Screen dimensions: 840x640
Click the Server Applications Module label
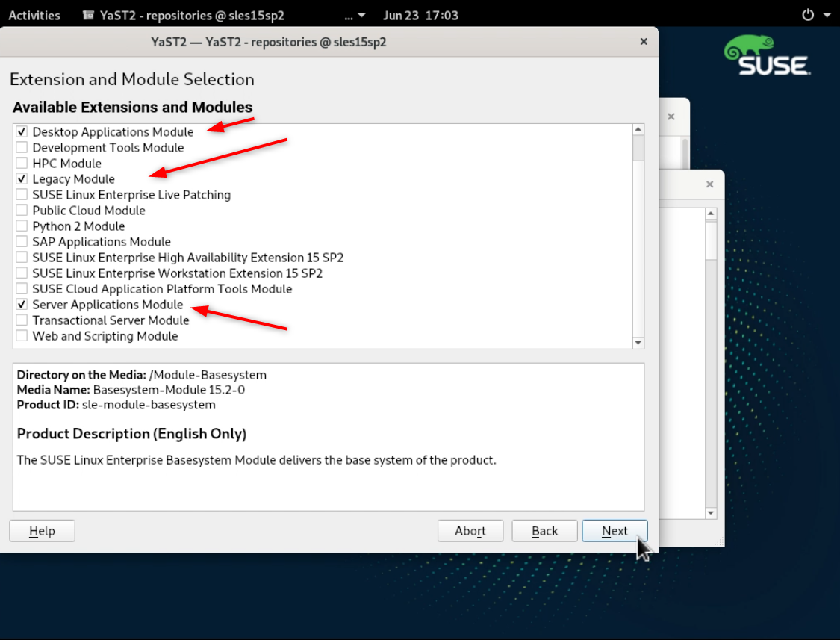tap(108, 305)
